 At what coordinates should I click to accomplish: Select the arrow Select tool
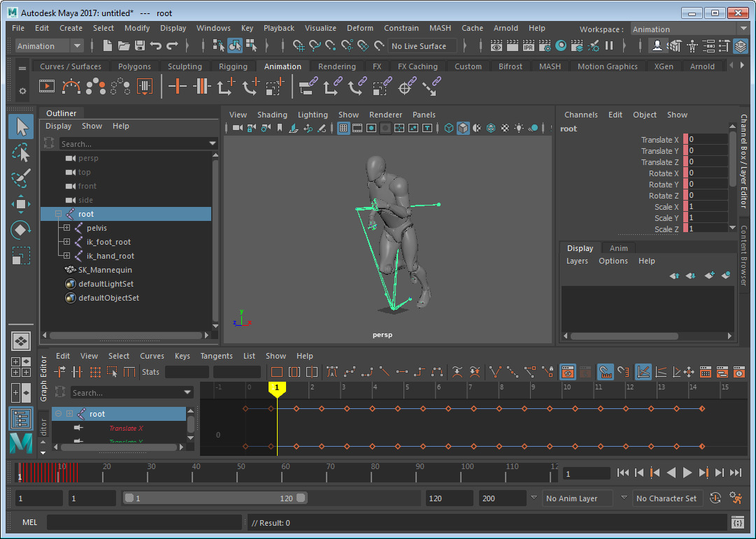coord(21,127)
